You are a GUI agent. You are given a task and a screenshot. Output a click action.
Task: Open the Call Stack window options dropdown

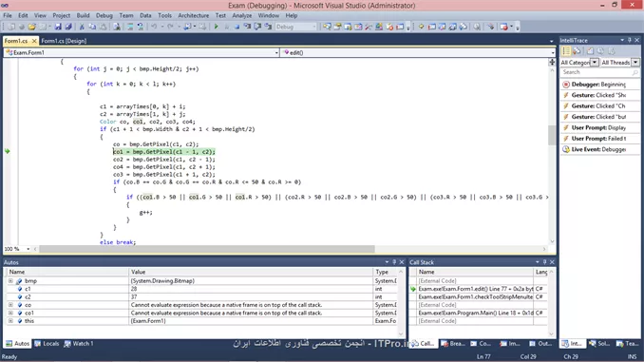[x=538, y=262]
